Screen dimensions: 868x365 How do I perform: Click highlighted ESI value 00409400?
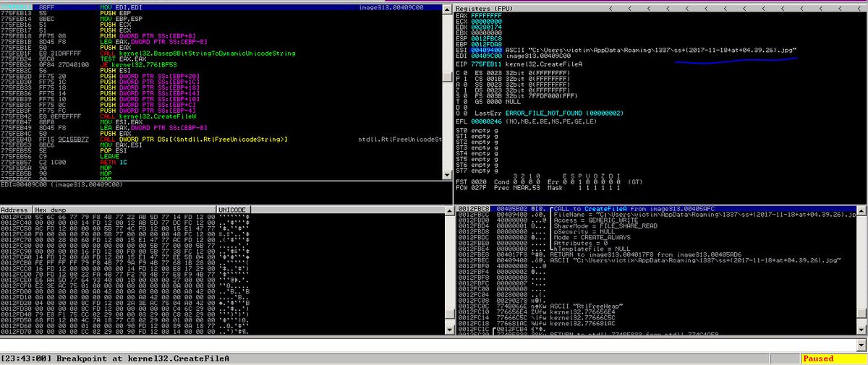pos(486,50)
